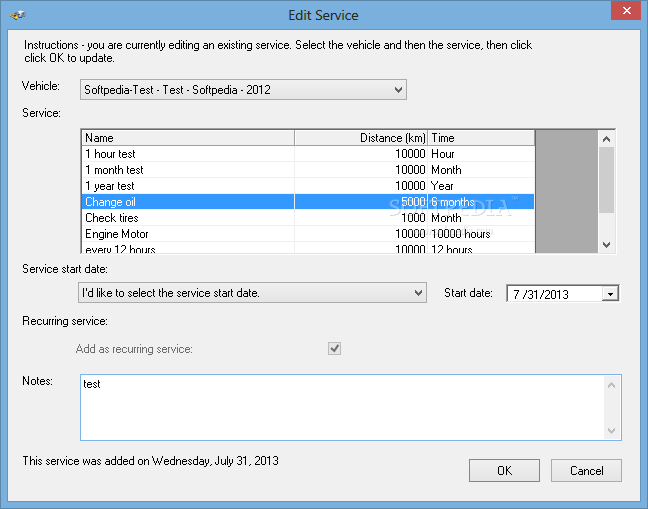Toggle Add as recurring service checkbox
This screenshot has height=509, width=648.
[x=334, y=348]
